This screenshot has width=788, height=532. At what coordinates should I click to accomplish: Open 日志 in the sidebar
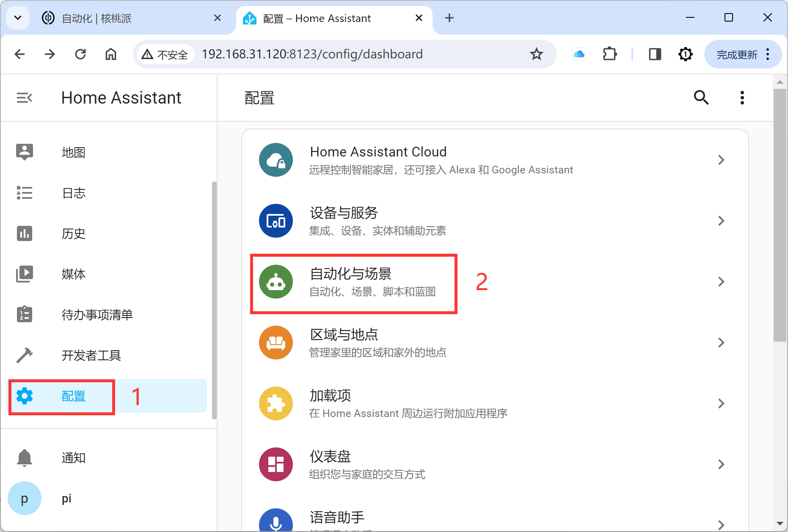pos(107,193)
